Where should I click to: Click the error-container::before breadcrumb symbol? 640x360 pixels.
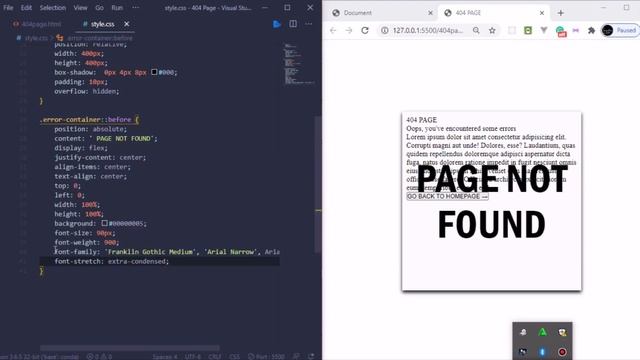click(x=100, y=38)
